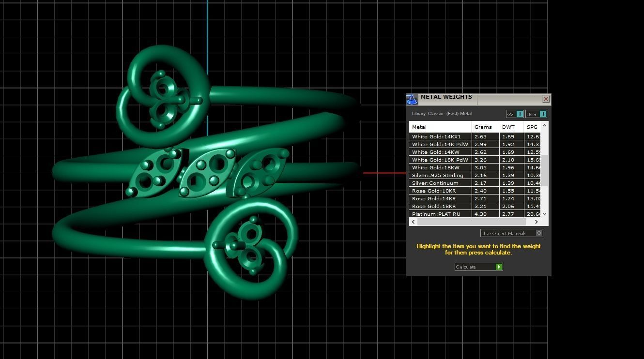
Task: Click the Calculate button
Action: [478, 267]
